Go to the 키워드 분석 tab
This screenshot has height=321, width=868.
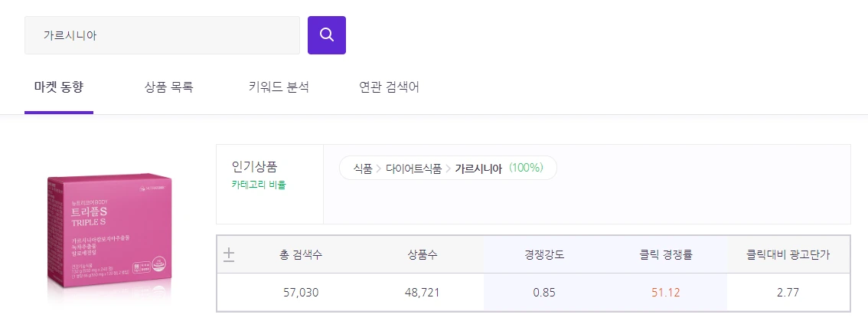(x=279, y=87)
